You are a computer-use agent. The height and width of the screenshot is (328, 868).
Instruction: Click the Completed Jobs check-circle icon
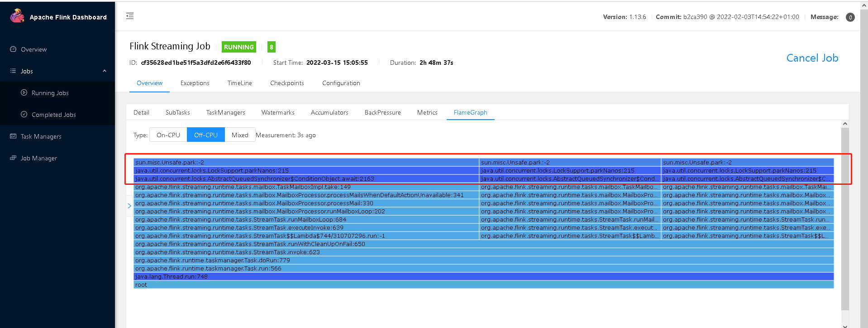[24, 115]
